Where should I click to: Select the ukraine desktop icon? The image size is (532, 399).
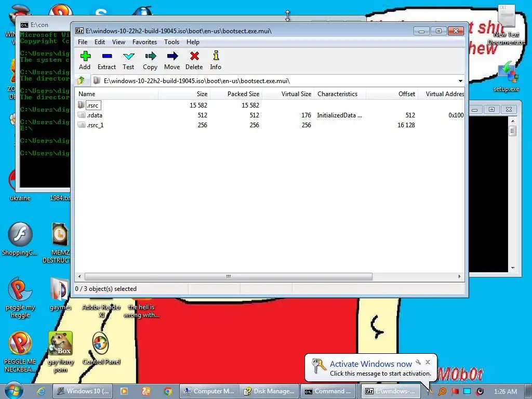tap(20, 185)
